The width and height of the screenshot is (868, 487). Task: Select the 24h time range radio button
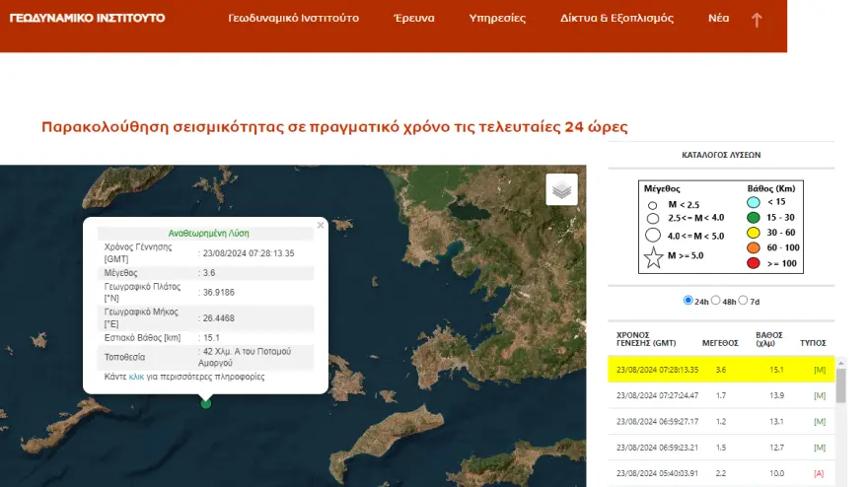pyautogui.click(x=688, y=301)
